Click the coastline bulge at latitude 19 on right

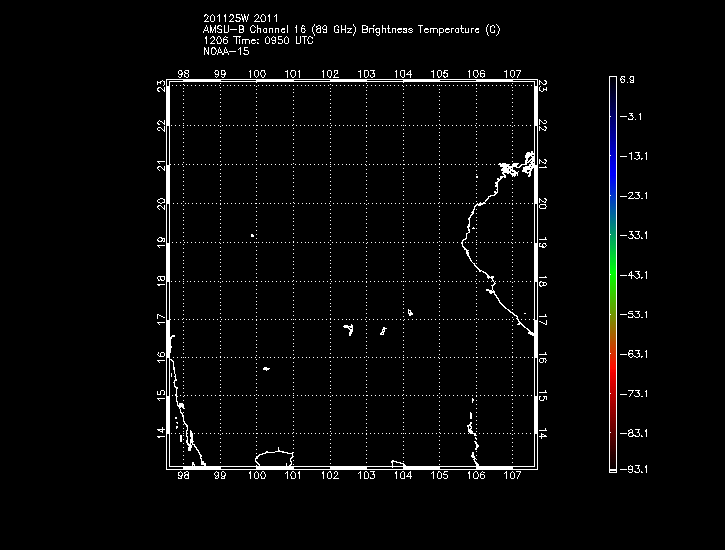[464, 242]
